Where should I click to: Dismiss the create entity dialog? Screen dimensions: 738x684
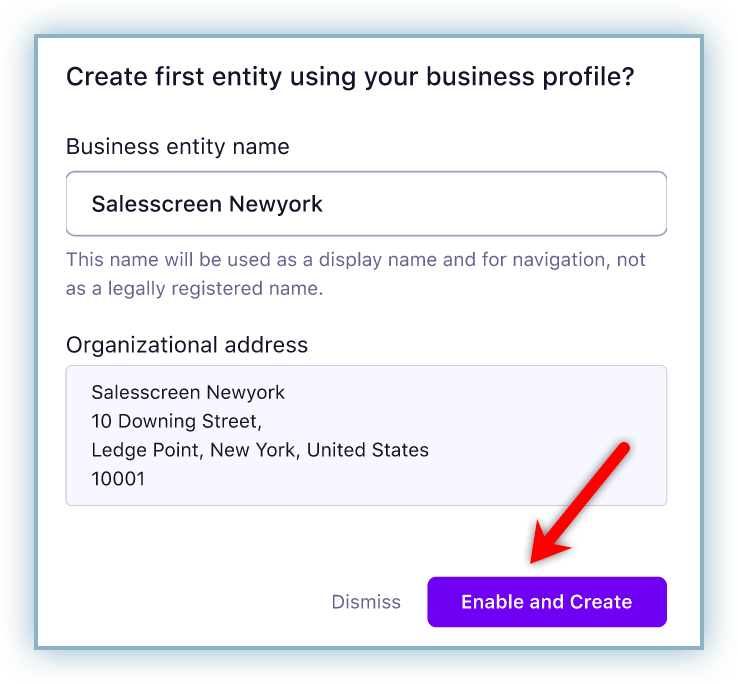click(366, 602)
